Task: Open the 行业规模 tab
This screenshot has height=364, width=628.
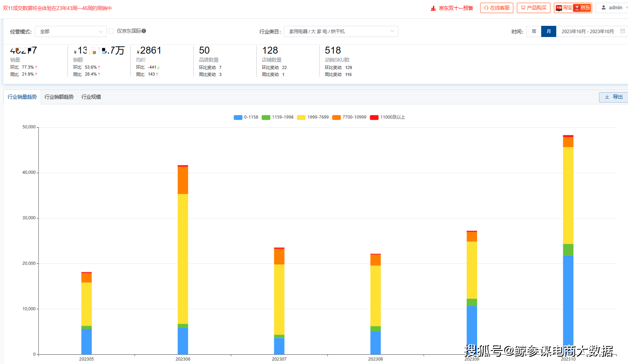Action: click(x=91, y=97)
